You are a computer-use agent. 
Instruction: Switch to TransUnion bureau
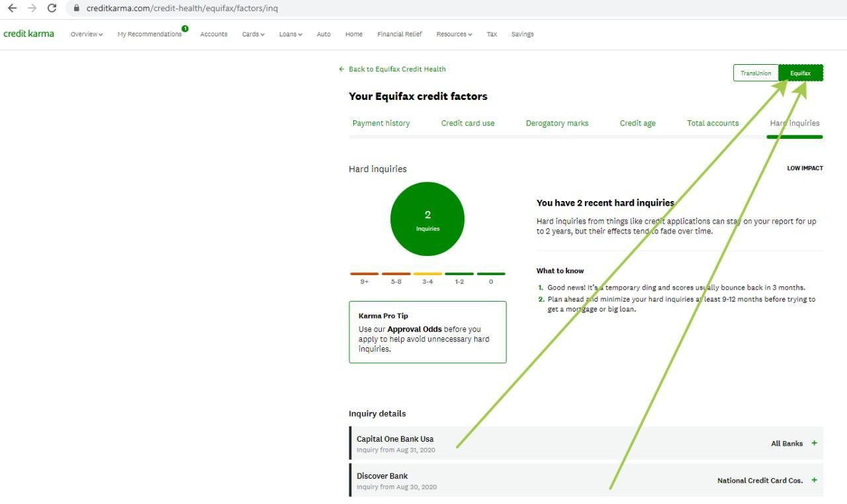[756, 73]
